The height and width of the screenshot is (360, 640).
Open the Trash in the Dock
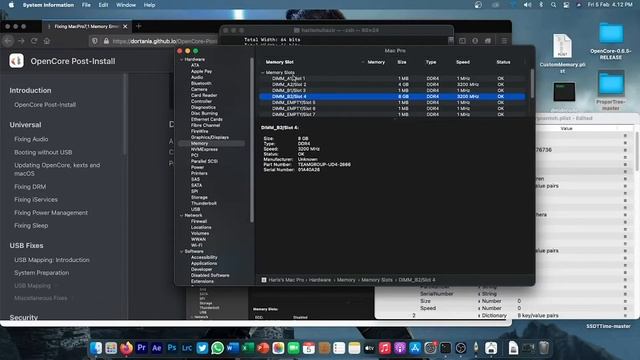click(544, 348)
